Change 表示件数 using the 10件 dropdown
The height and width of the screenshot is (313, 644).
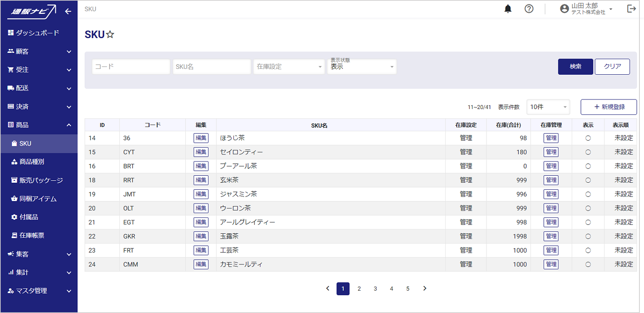pyautogui.click(x=548, y=107)
